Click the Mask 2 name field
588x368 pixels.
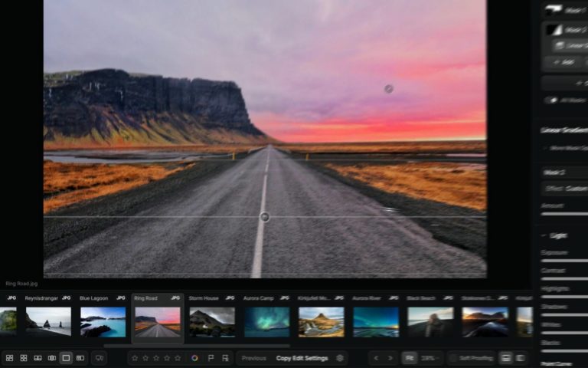pyautogui.click(x=566, y=172)
